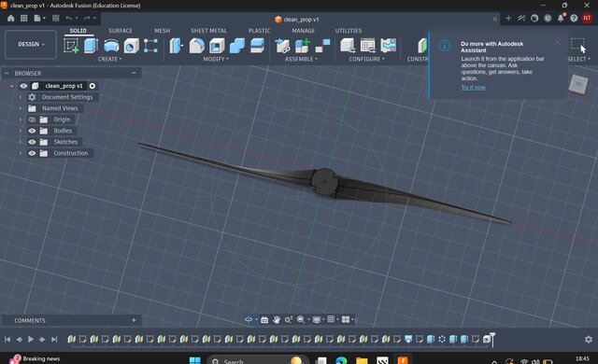Select the Hole tool in Create
The height and width of the screenshot is (364, 598).
pyautogui.click(x=131, y=46)
